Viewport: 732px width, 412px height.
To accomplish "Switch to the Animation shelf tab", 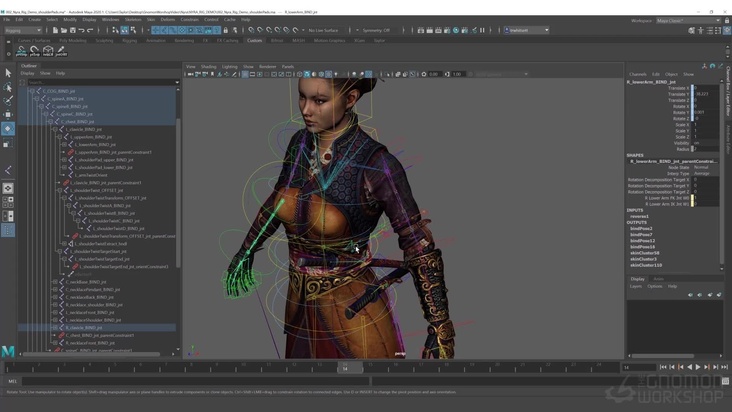I will pyautogui.click(x=155, y=41).
